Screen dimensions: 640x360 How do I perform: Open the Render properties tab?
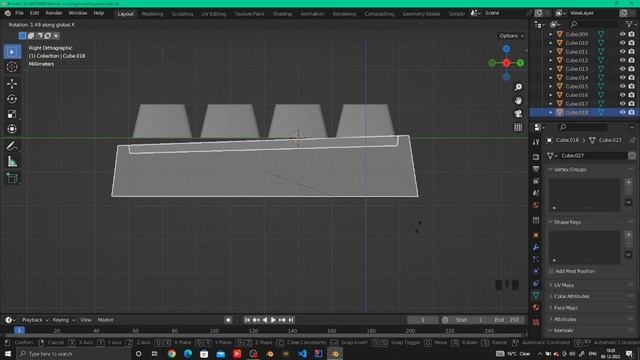pyautogui.click(x=536, y=157)
